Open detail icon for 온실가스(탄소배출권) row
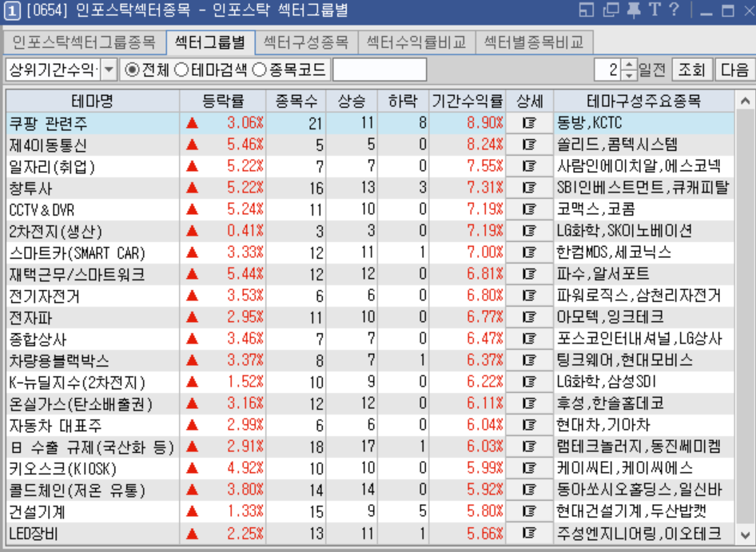Image resolution: width=756 pixels, height=552 pixels. (x=529, y=403)
